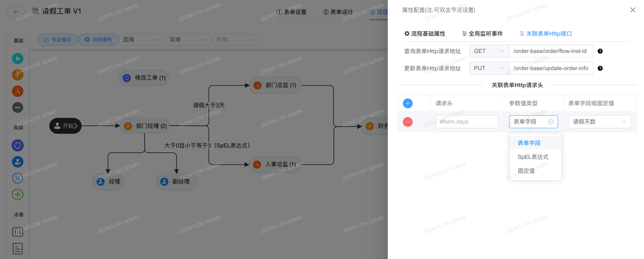Screen dimensions: 644x259
Task: Choose SpEL表达式 from the dropdown list
Action: coord(533,157)
